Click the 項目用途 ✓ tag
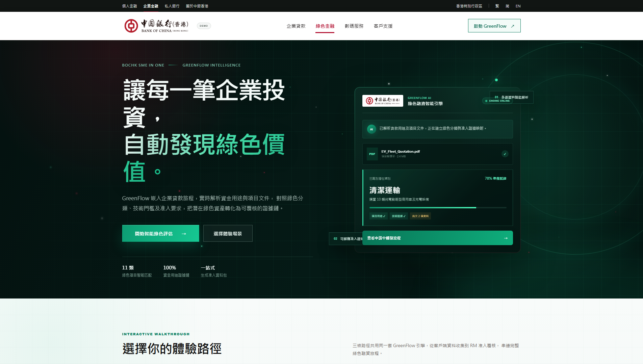The image size is (643, 364). tap(378, 216)
